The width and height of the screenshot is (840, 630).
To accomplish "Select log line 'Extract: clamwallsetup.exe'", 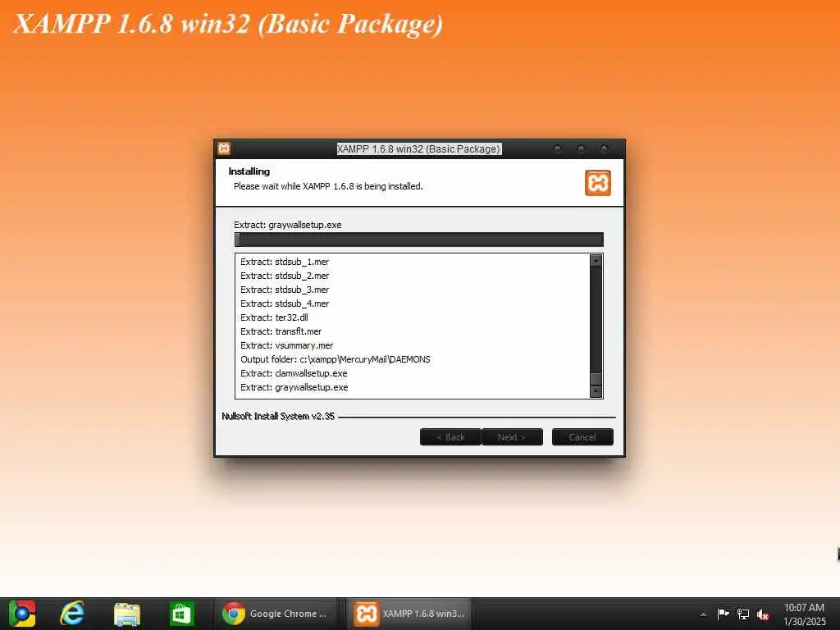I will [294, 373].
